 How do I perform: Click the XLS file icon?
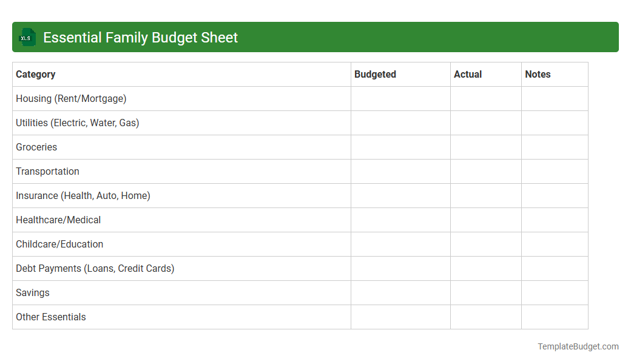[27, 37]
